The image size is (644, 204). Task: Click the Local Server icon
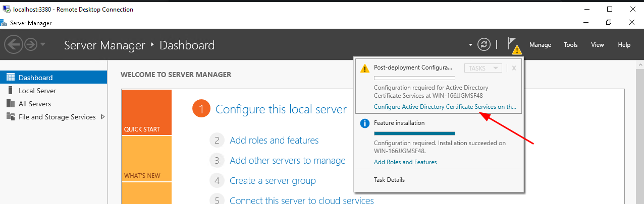(x=10, y=91)
